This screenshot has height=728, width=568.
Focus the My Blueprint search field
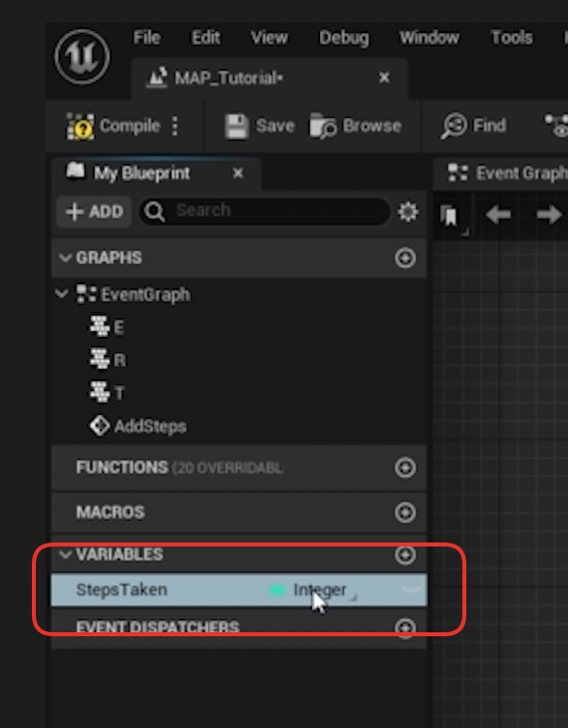pyautogui.click(x=264, y=211)
